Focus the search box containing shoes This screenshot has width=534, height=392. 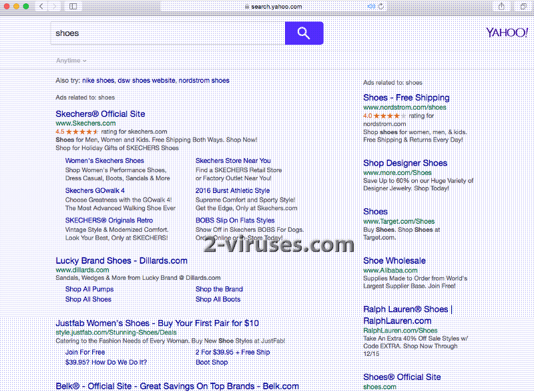168,33
